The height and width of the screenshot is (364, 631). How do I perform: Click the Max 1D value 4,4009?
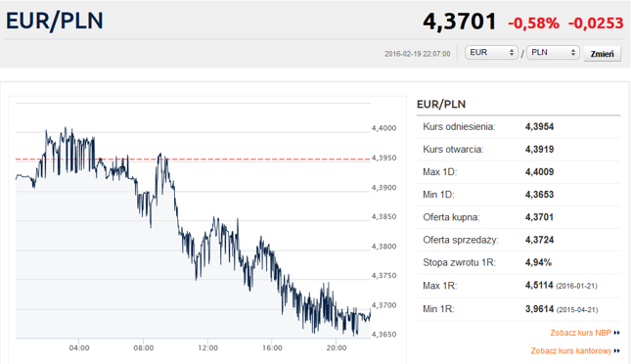pyautogui.click(x=539, y=172)
